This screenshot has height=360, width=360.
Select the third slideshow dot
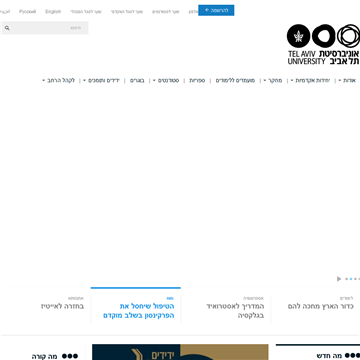tap(355, 279)
